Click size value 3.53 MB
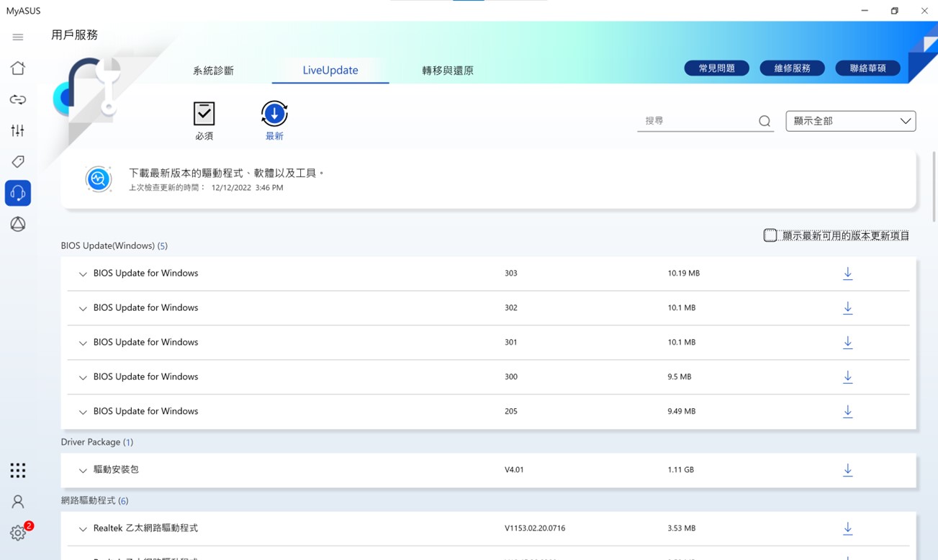Image resolution: width=938 pixels, height=560 pixels. click(681, 528)
